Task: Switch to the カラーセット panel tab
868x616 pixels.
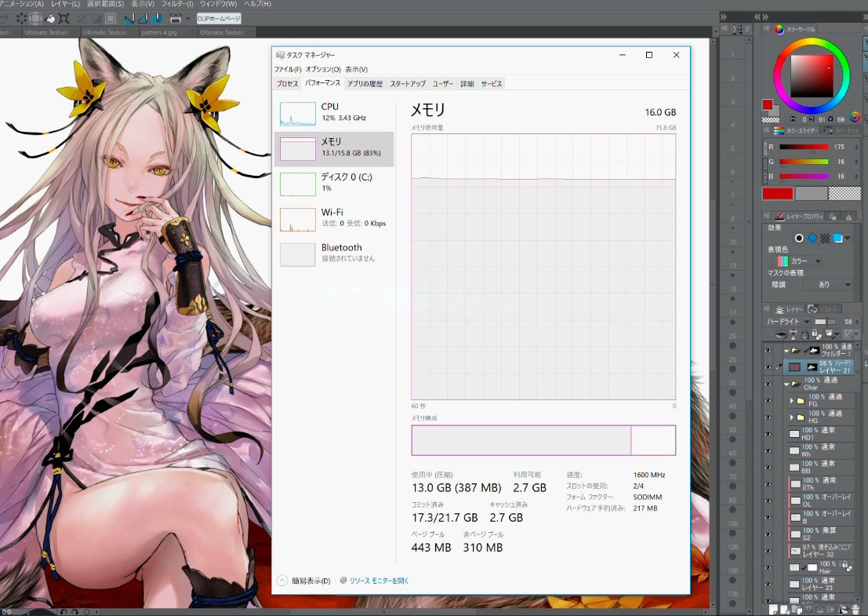Action: tap(841, 131)
